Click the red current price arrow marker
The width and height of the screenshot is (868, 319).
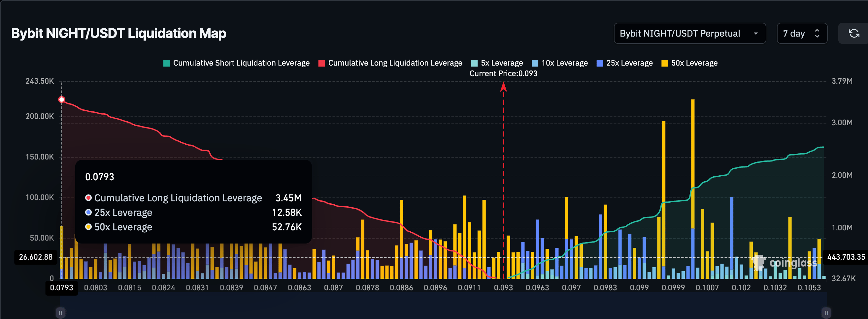503,87
